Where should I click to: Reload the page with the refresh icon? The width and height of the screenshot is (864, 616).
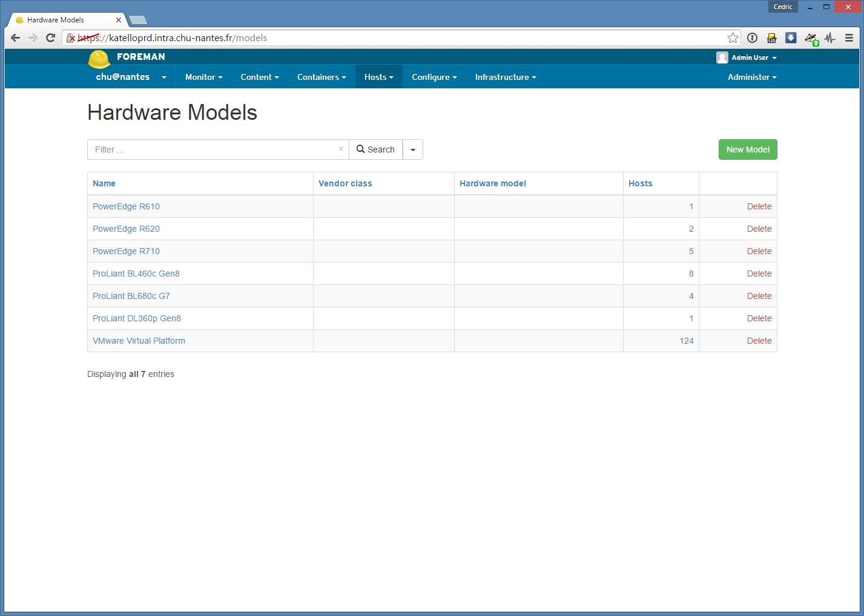pyautogui.click(x=51, y=38)
